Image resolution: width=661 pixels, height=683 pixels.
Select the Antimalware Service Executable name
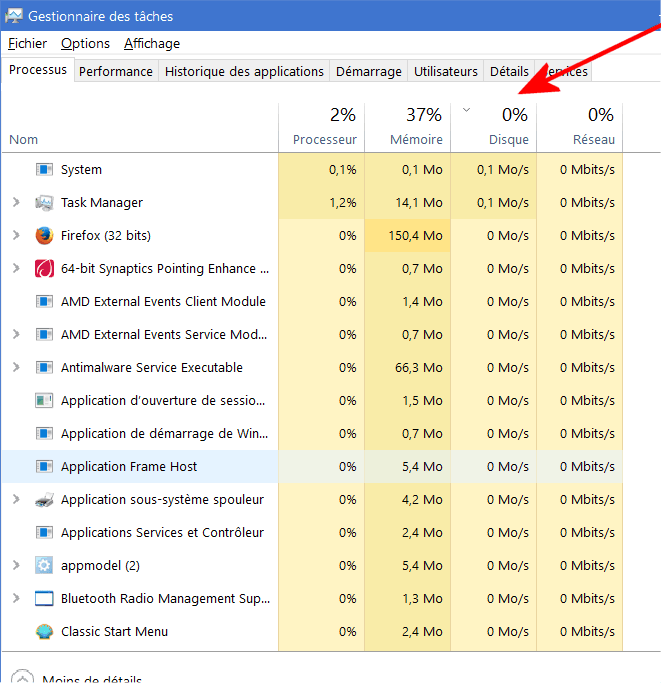click(152, 368)
